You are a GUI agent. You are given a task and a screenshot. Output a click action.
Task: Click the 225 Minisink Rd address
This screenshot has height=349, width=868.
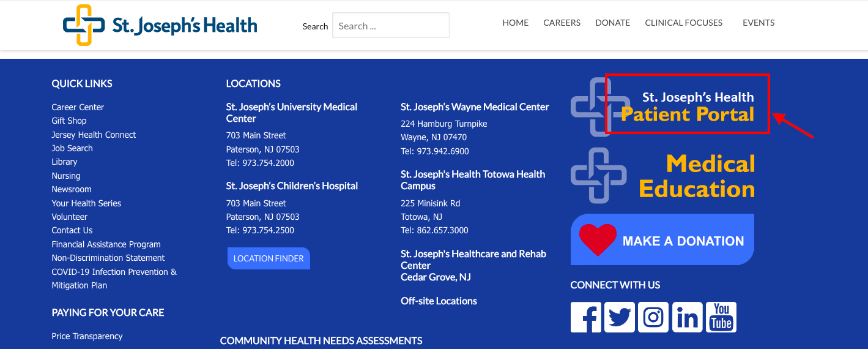pyautogui.click(x=430, y=203)
